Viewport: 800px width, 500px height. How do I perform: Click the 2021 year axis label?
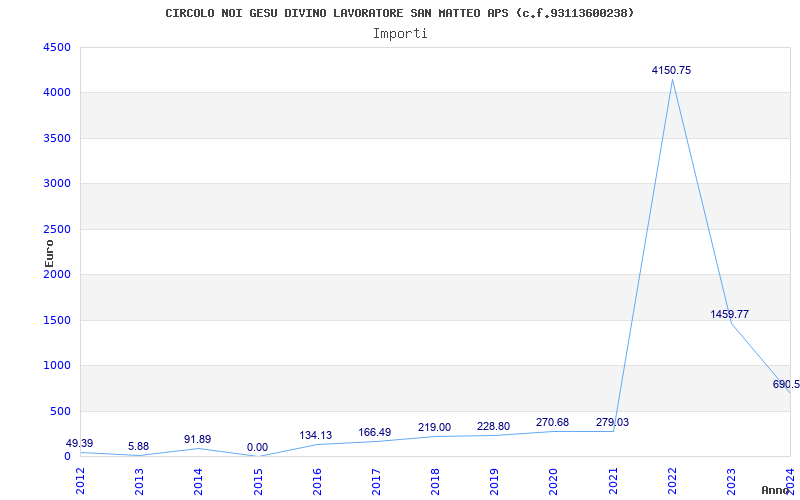coord(613,481)
